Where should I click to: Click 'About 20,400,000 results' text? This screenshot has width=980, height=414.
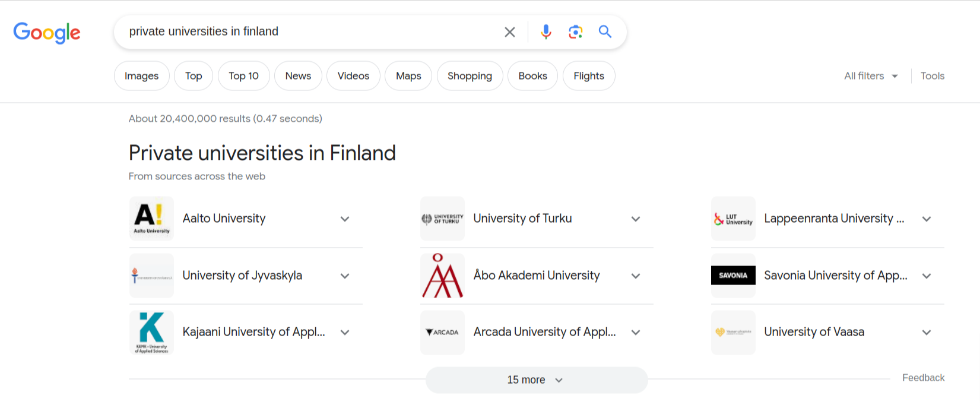(x=189, y=119)
